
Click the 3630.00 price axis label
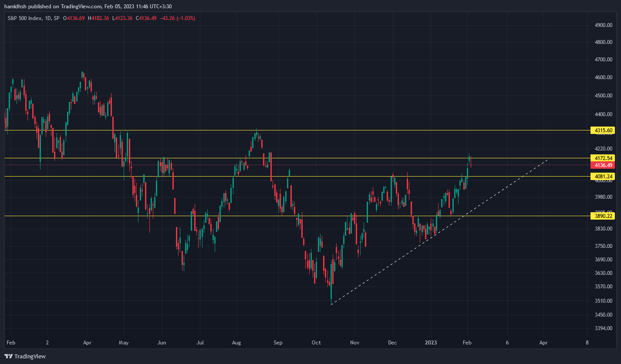[604, 273]
